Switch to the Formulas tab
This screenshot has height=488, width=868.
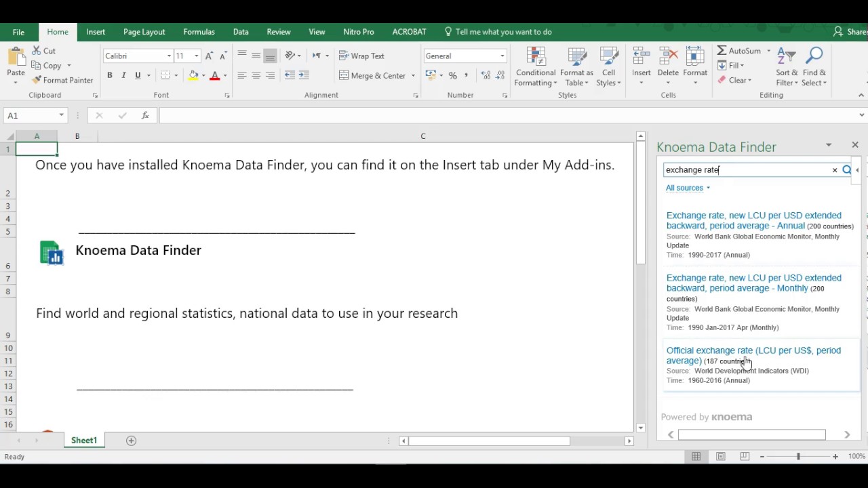[199, 32]
